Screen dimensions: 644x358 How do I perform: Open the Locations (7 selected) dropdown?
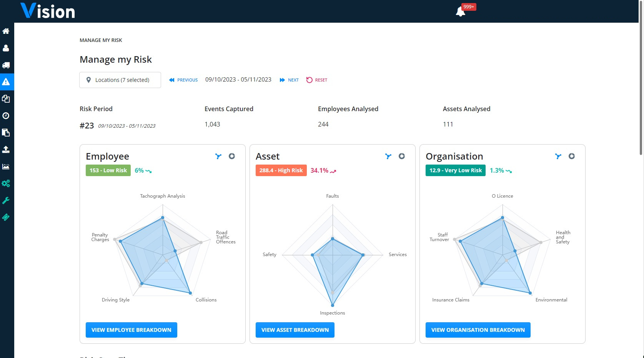pyautogui.click(x=120, y=80)
